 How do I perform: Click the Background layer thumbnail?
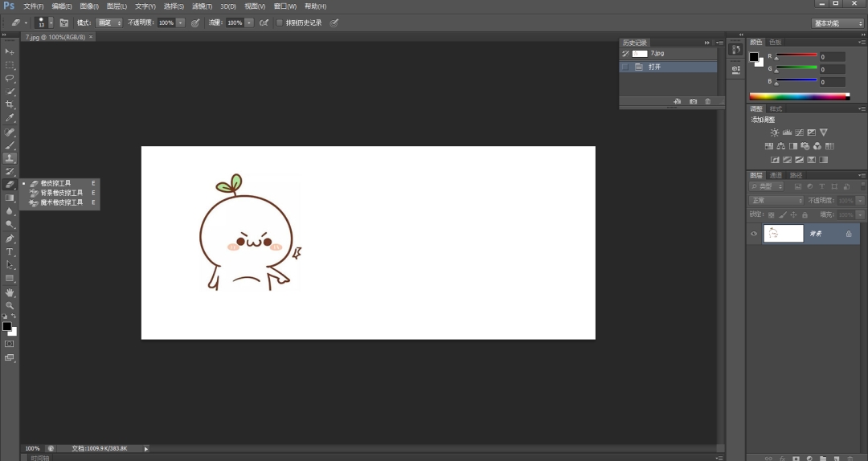click(x=783, y=234)
